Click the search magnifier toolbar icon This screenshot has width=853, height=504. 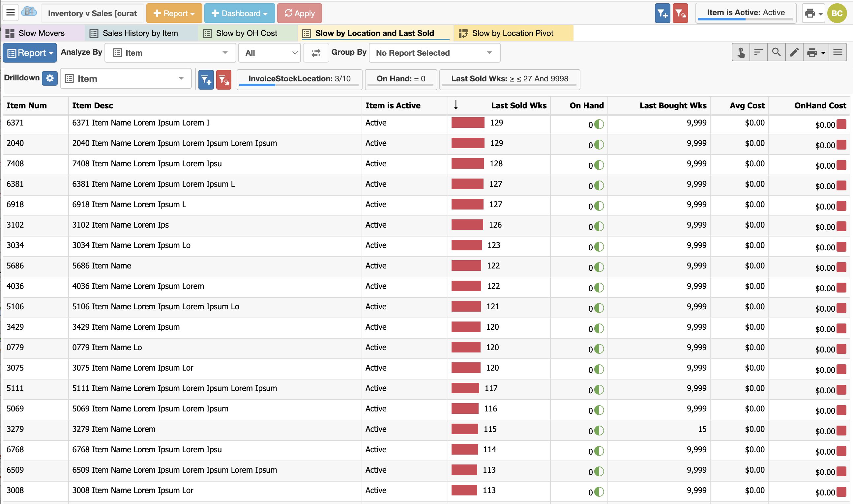tap(776, 52)
